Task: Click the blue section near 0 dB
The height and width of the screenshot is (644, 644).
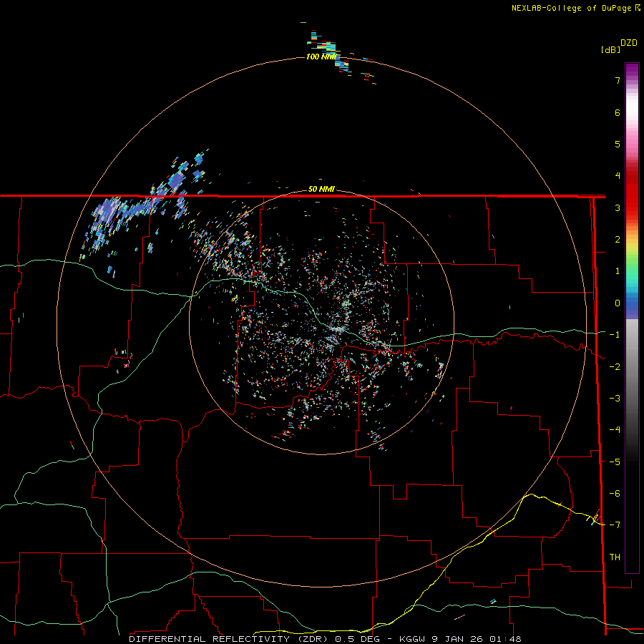Action: tap(632, 306)
